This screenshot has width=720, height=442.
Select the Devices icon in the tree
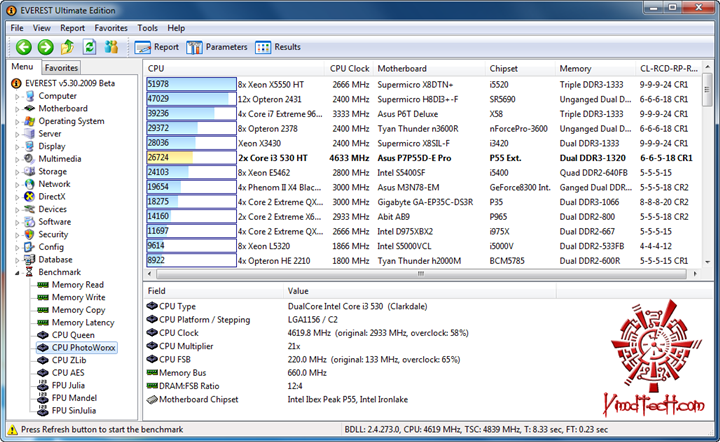[30, 209]
